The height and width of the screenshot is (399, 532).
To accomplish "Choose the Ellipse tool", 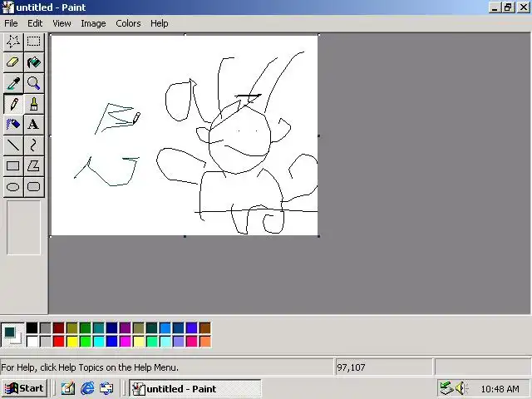I will coord(13,186).
